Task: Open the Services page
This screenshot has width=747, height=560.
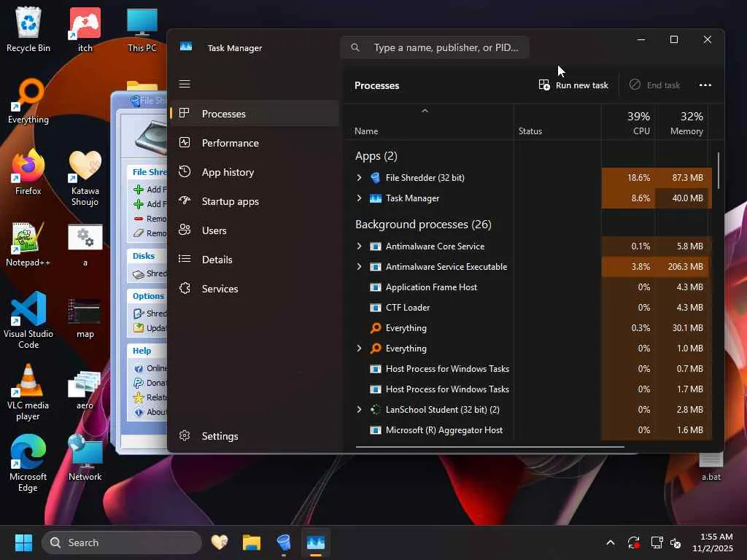Action: pyautogui.click(x=255, y=289)
